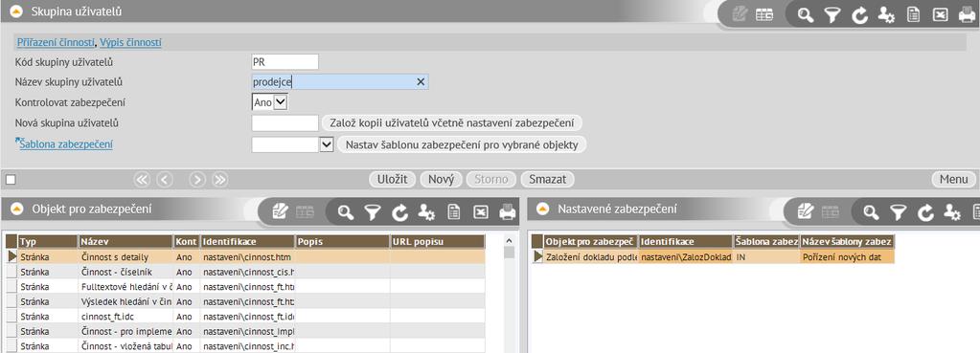This screenshot has height=353, width=980.
Task: Click Pořízení nových dat cell
Action: tap(847, 257)
